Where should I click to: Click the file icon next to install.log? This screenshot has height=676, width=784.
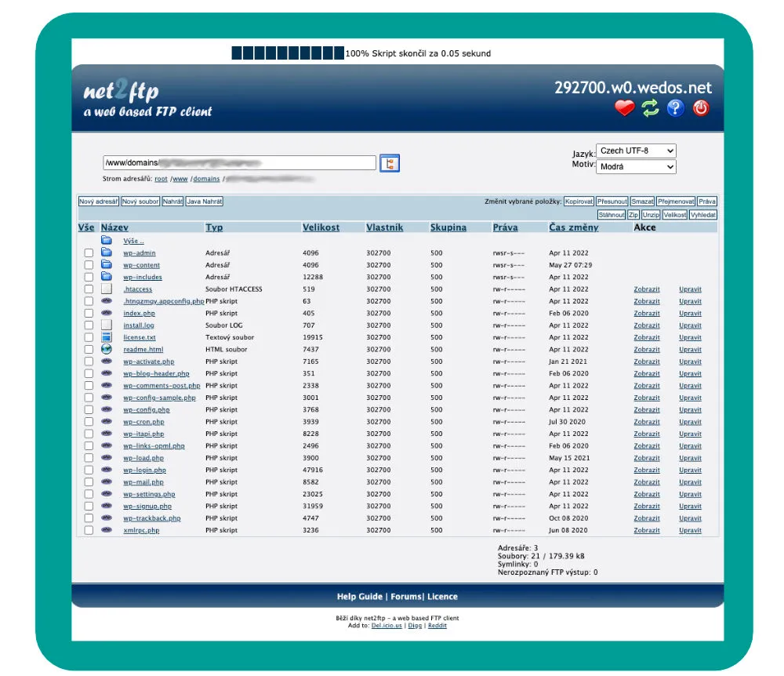(x=107, y=325)
